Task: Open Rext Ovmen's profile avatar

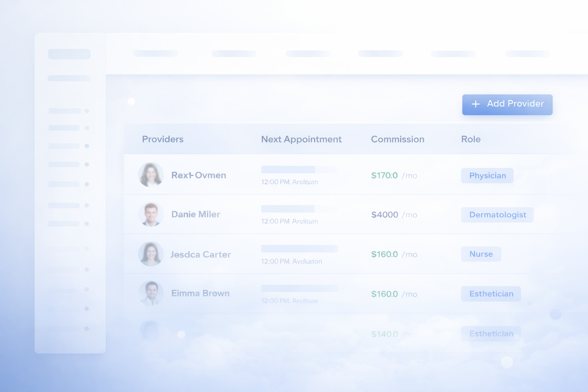Action: (151, 175)
